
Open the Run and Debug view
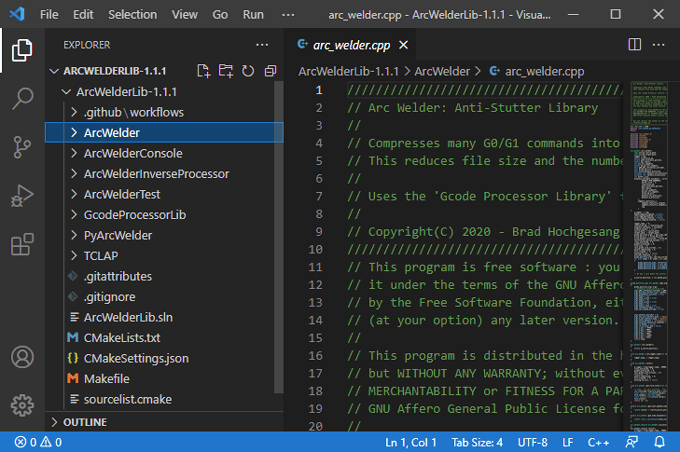(x=22, y=196)
